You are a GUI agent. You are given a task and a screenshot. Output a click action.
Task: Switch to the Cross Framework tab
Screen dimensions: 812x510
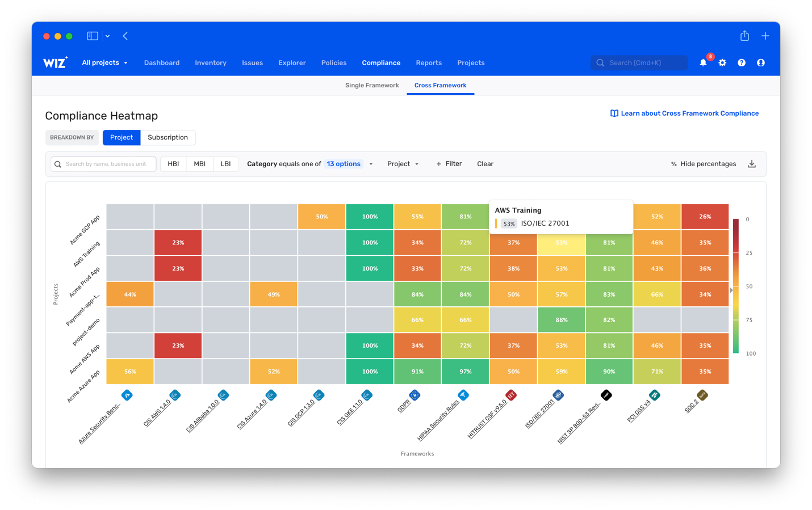tap(440, 85)
